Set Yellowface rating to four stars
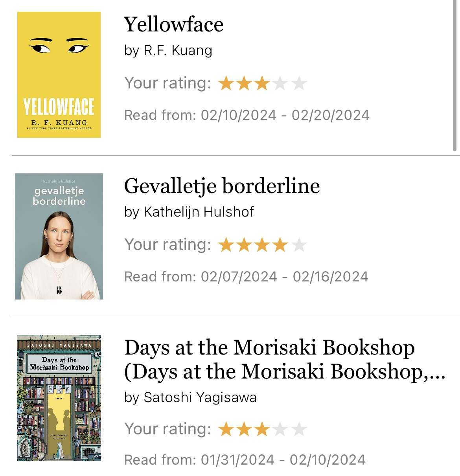 pos(280,83)
